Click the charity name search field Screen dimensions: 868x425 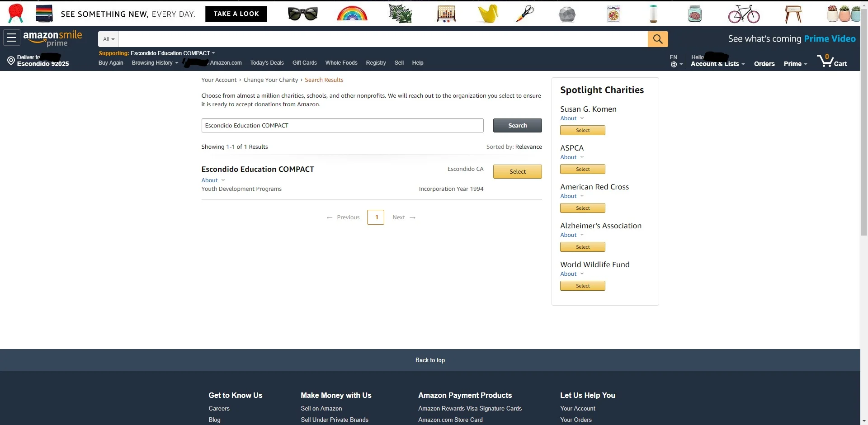(342, 126)
